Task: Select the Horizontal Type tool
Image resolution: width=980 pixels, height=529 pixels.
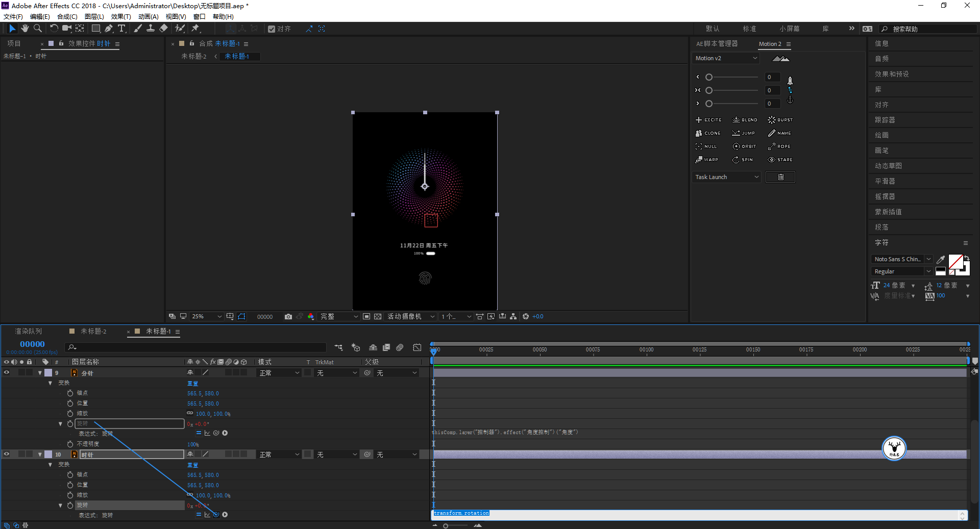Action: (x=121, y=29)
